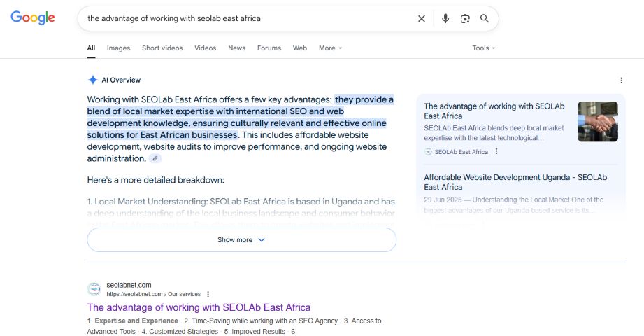Switch to the Images tab
The width and height of the screenshot is (644, 336).
point(118,48)
